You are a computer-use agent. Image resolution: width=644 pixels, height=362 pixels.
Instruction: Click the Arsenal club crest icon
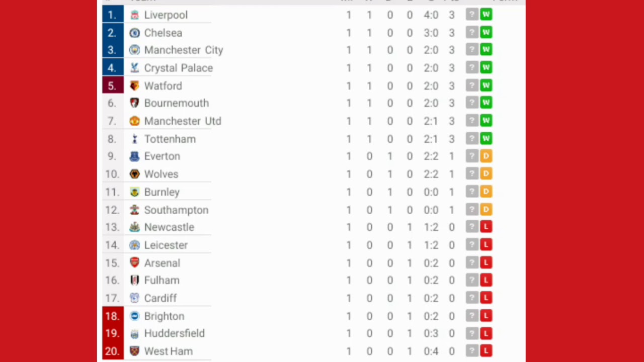pyautogui.click(x=134, y=263)
